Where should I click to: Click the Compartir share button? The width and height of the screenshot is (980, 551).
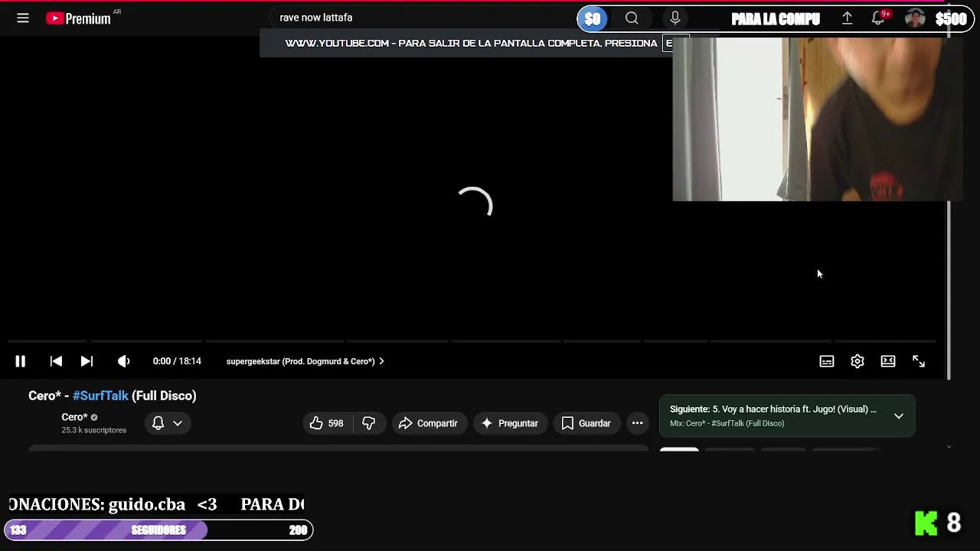(x=428, y=423)
